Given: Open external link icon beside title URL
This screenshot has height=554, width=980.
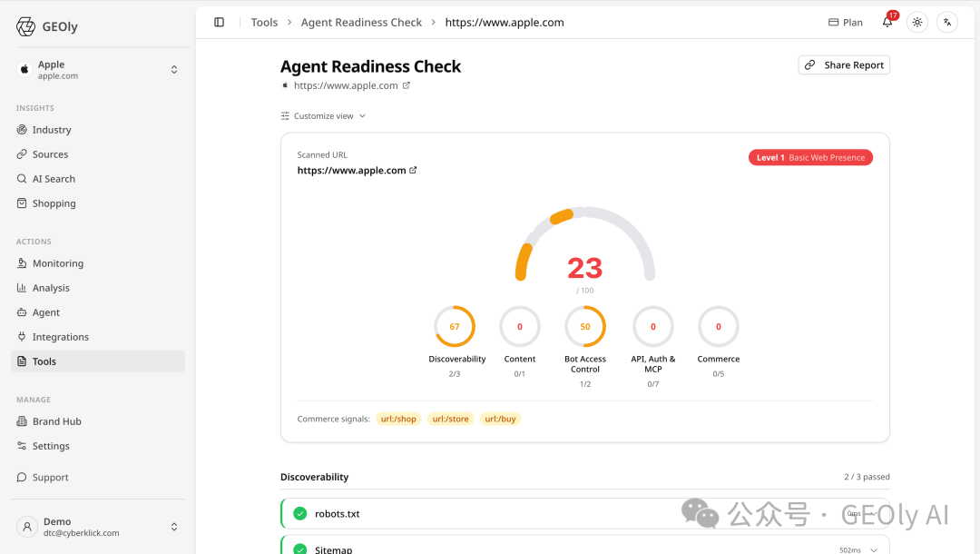Looking at the screenshot, I should point(407,85).
